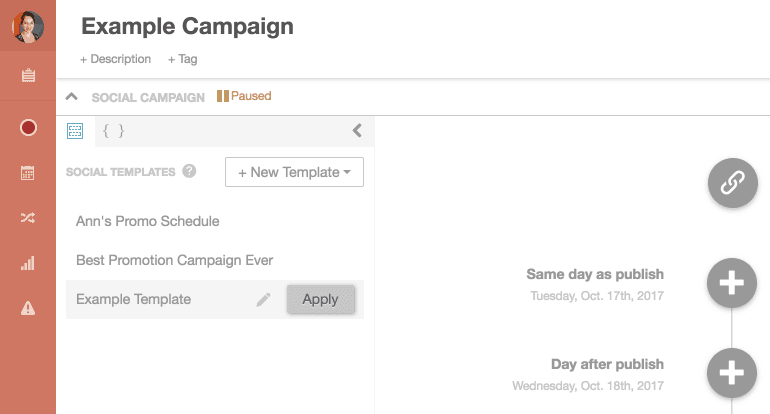Toggle the Paused campaign status
Screen dimensions: 770x414
244,97
